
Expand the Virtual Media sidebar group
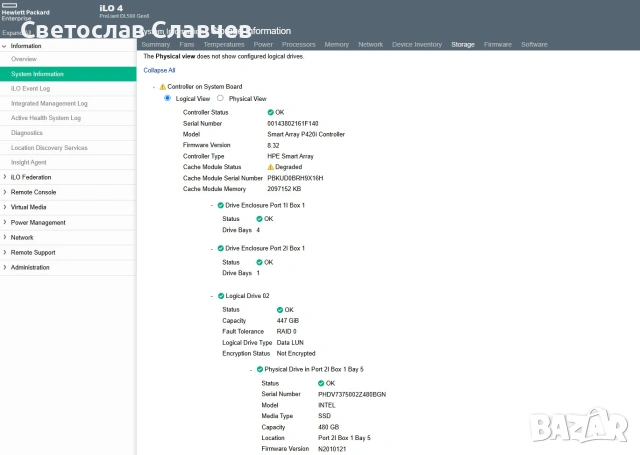pos(4,207)
